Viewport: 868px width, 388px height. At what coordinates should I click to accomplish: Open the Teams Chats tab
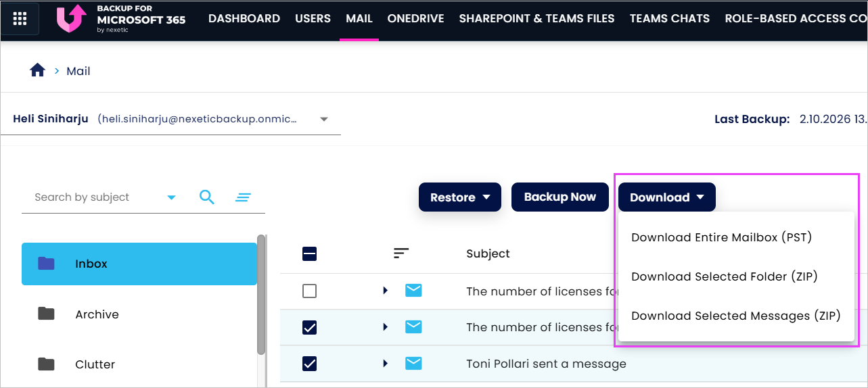[670, 19]
